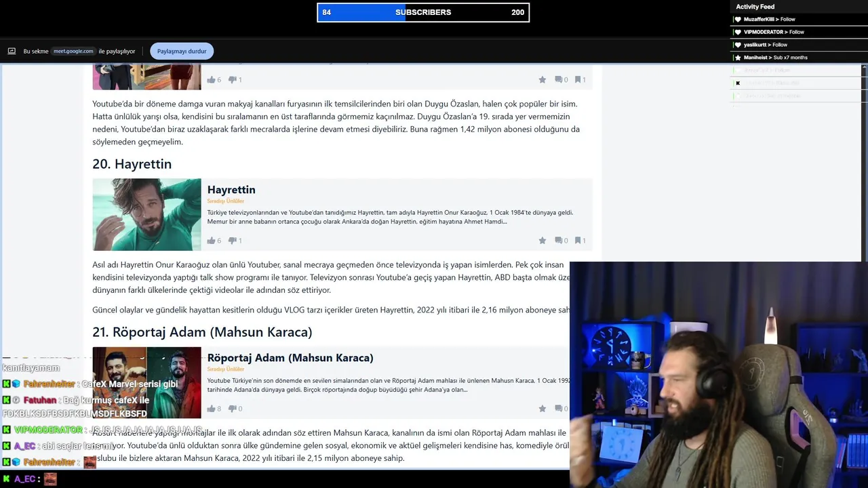
Task: Click VIPMODERATOR username in chat overlay
Action: (x=48, y=430)
